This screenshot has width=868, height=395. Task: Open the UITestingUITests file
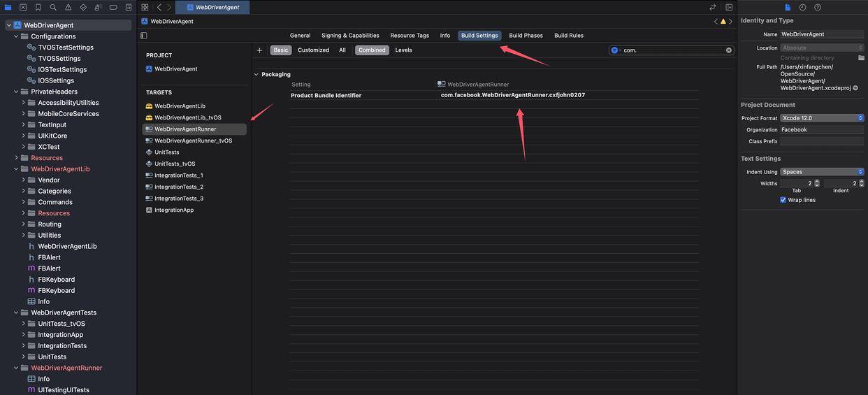point(64,390)
